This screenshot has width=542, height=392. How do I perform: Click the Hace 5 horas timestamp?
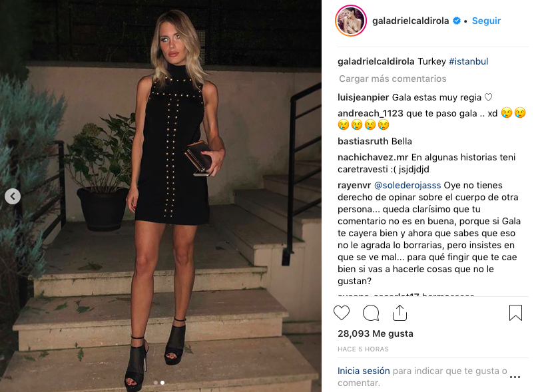[363, 349]
